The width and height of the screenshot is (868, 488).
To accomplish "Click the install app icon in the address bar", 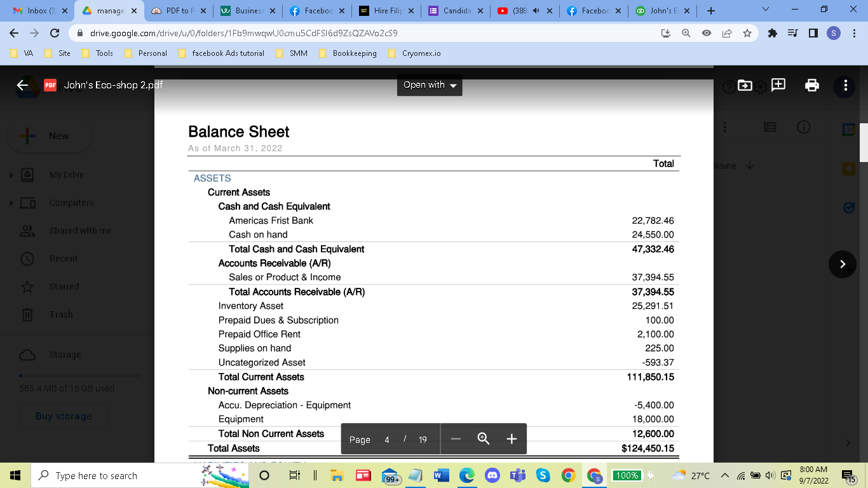I will point(666,33).
